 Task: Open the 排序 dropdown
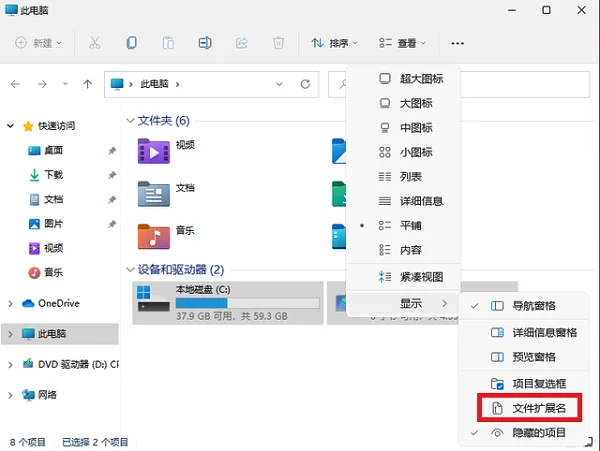point(334,43)
